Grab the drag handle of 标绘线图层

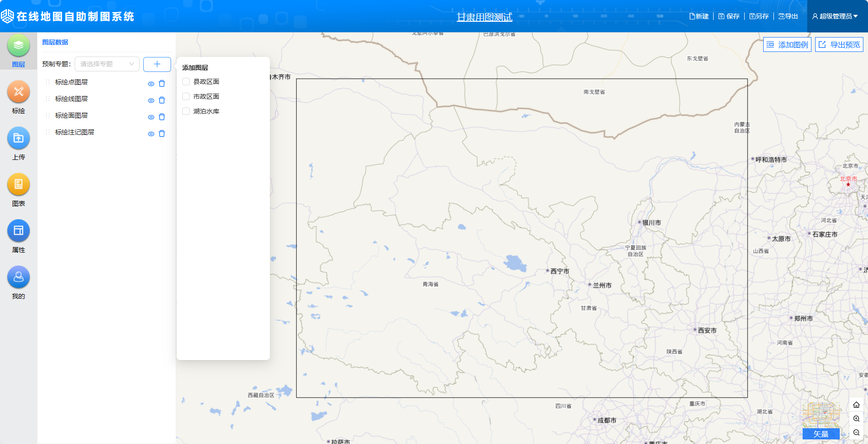pyautogui.click(x=48, y=99)
